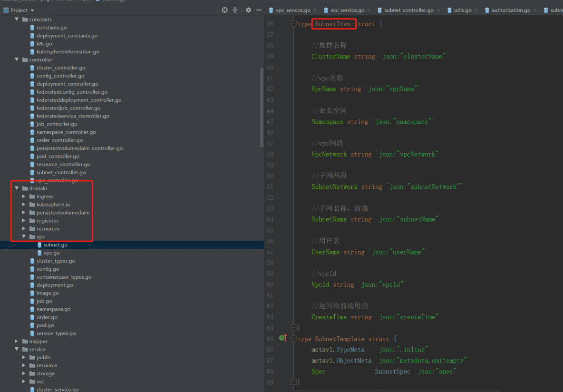Collapse the SubnetItem struct fold arrow on line 36
563x392 pixels.
pyautogui.click(x=293, y=23)
